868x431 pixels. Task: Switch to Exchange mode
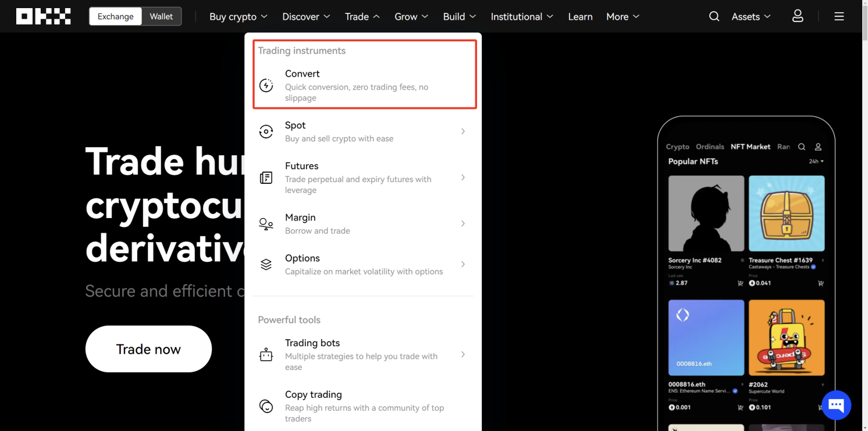(x=115, y=16)
